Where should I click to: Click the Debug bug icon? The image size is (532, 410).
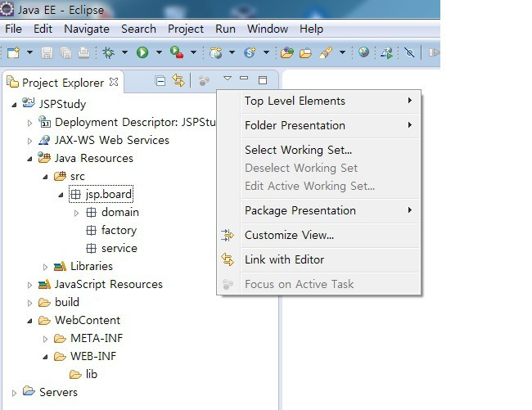[x=109, y=52]
